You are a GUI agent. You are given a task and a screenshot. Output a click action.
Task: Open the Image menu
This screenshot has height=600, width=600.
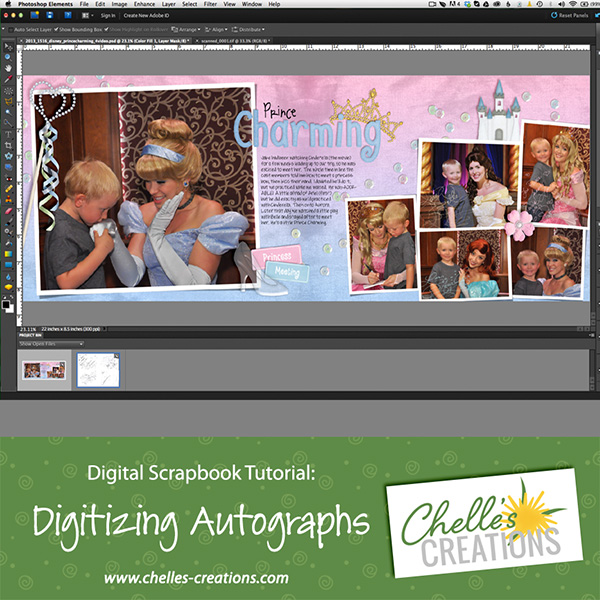[x=119, y=4]
